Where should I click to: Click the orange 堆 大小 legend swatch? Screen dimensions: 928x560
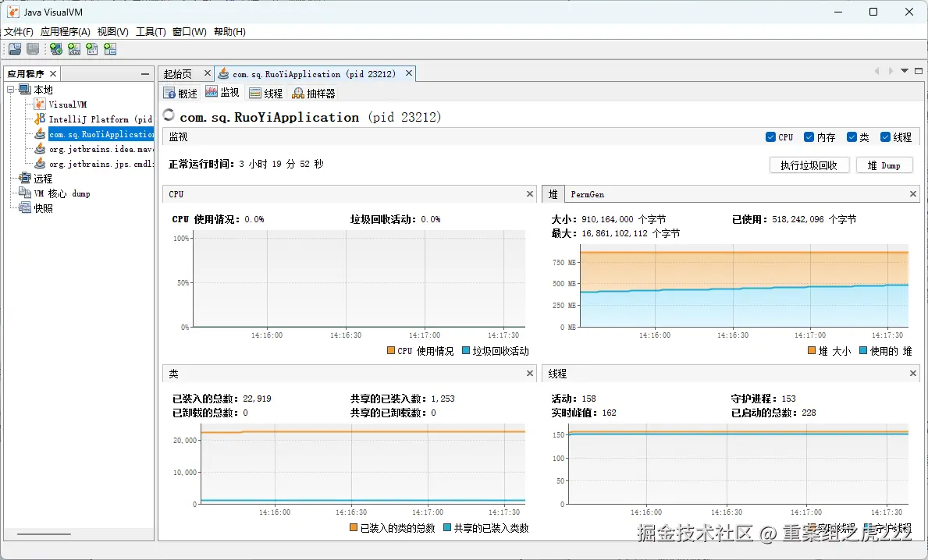point(812,351)
